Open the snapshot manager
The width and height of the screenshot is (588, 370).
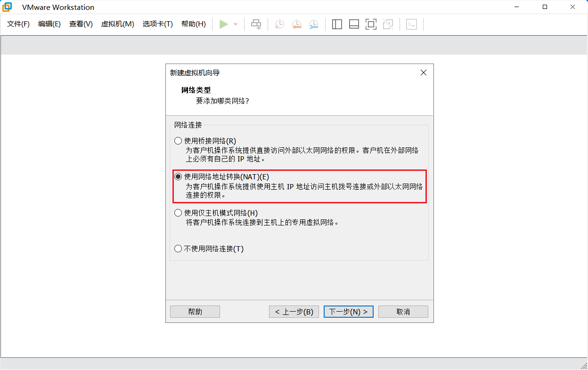(313, 24)
